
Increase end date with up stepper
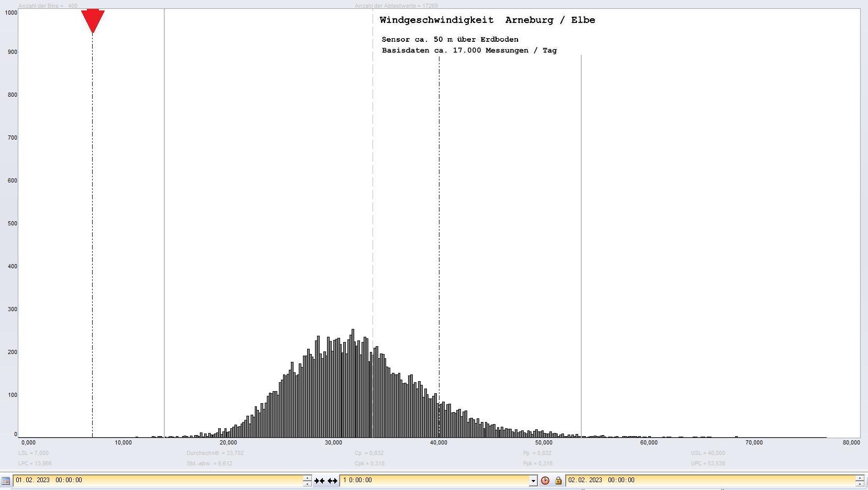860,477
